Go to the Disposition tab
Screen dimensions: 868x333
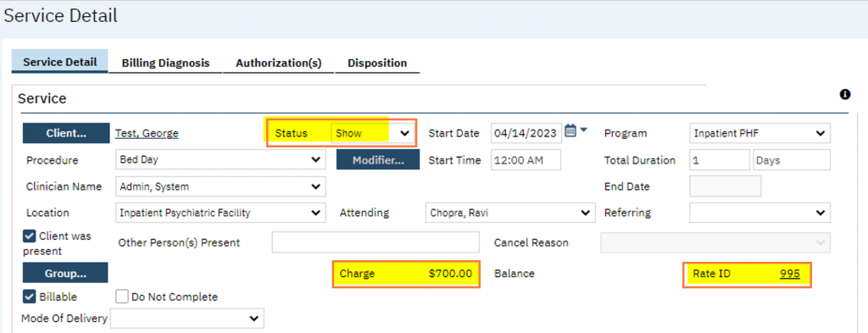coord(377,63)
